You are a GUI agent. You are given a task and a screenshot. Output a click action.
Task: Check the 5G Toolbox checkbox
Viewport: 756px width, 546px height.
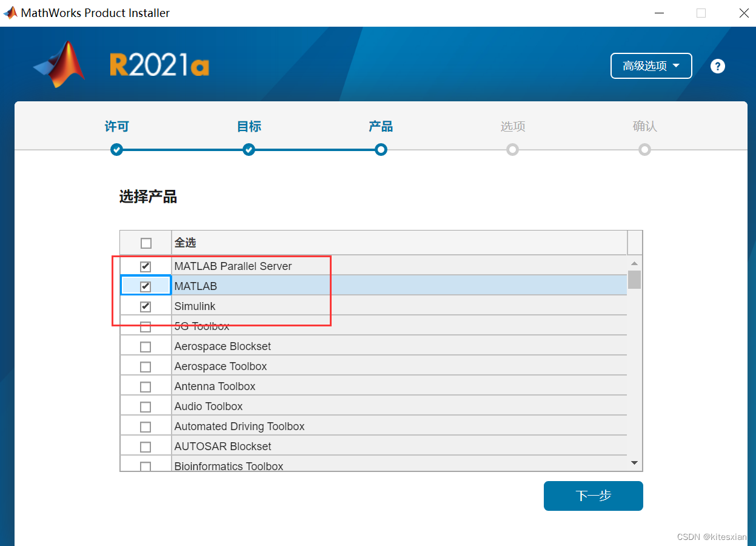[x=146, y=327]
